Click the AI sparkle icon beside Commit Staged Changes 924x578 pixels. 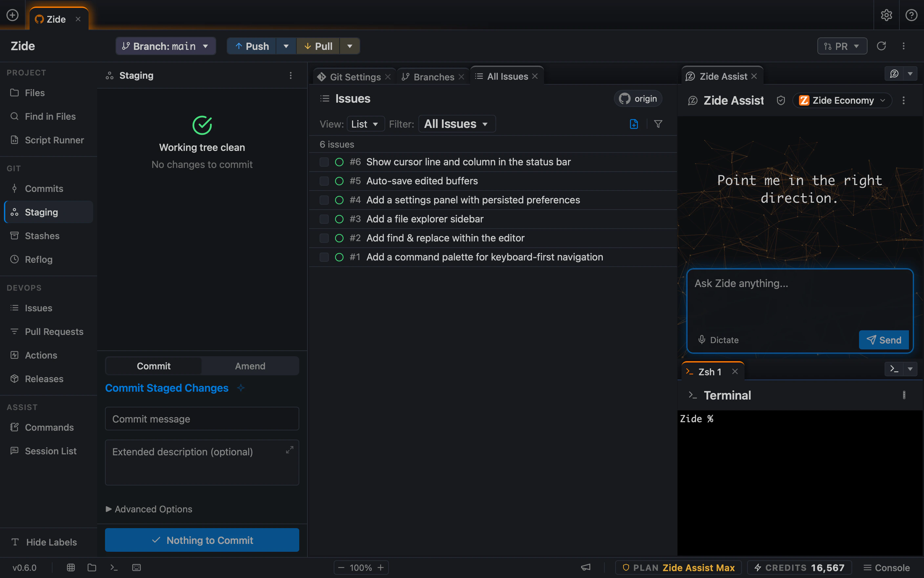point(241,388)
